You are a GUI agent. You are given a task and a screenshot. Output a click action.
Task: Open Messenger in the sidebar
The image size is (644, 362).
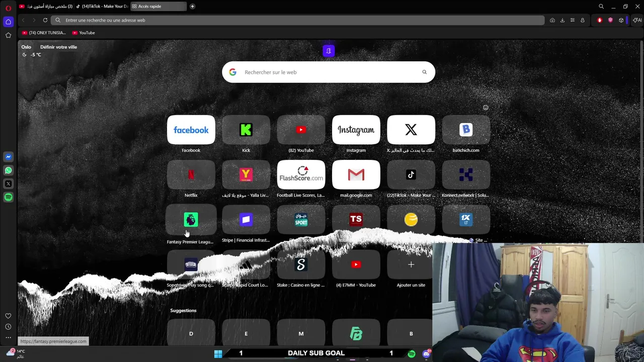(x=8, y=157)
